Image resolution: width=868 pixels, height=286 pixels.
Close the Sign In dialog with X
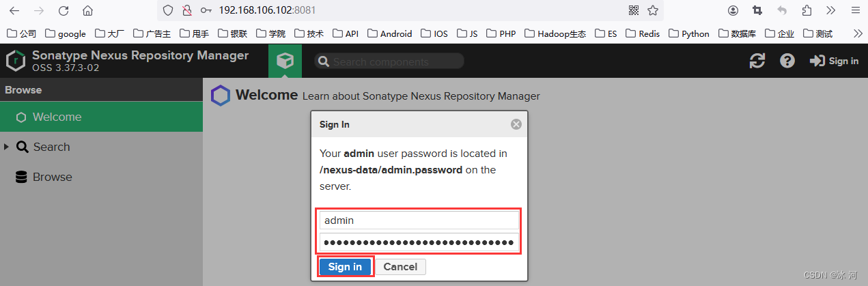click(x=516, y=124)
